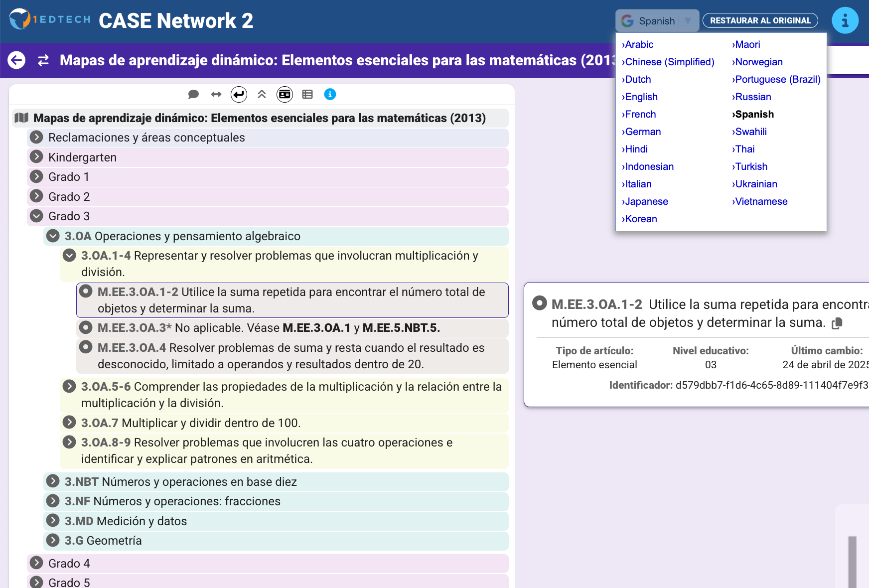Click the document title row in the tree
Screen dimensions: 869x588
pos(260,118)
